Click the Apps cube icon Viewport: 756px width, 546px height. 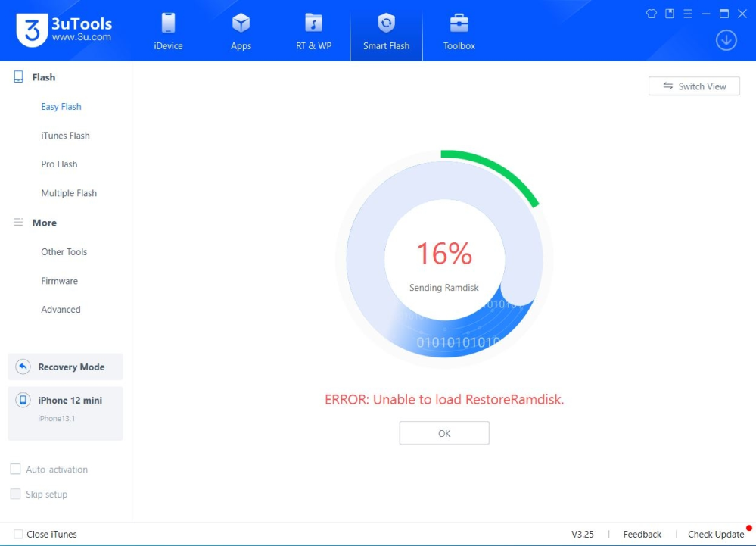pos(241,23)
